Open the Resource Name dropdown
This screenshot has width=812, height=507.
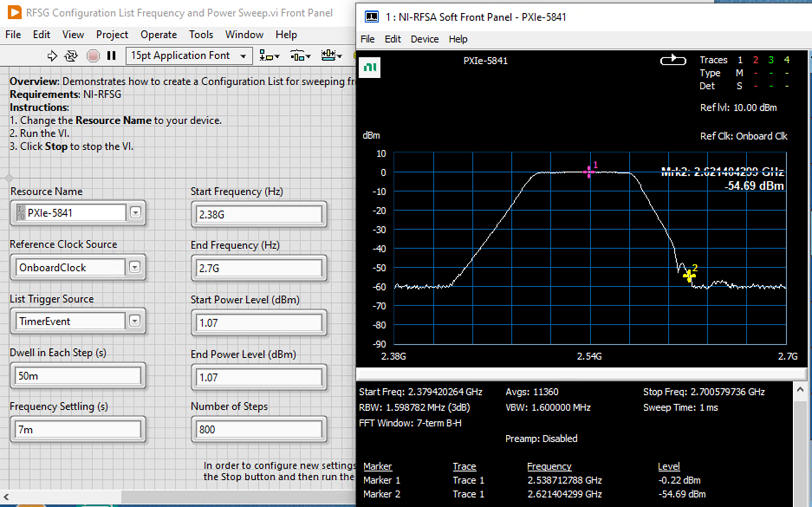click(x=135, y=212)
